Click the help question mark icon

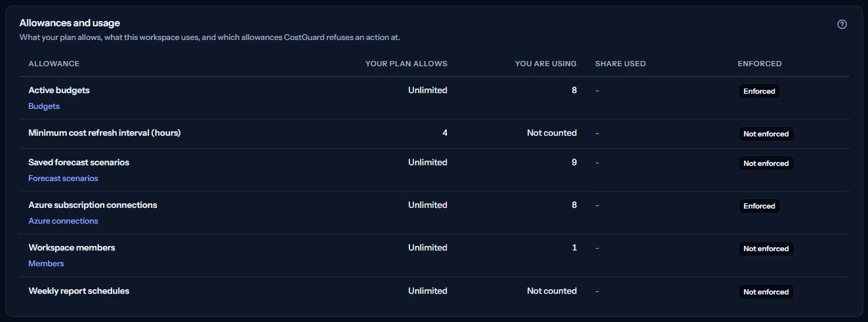coord(842,24)
